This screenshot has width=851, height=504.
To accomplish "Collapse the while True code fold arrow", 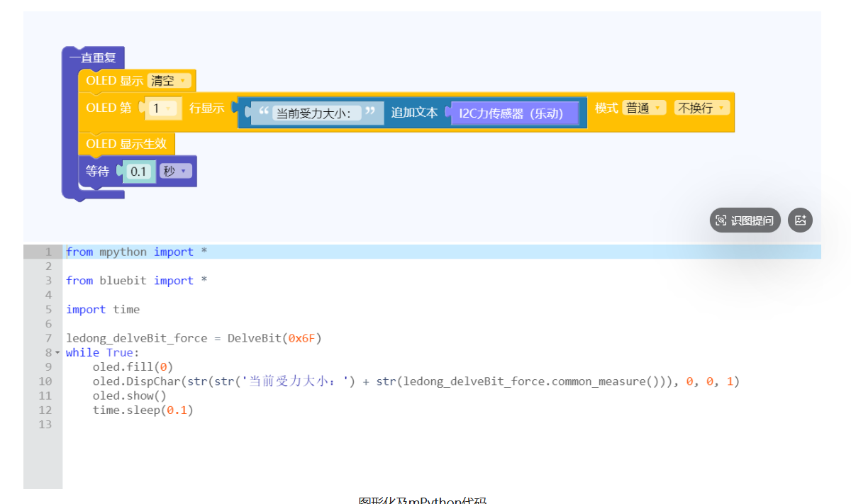I will (57, 352).
